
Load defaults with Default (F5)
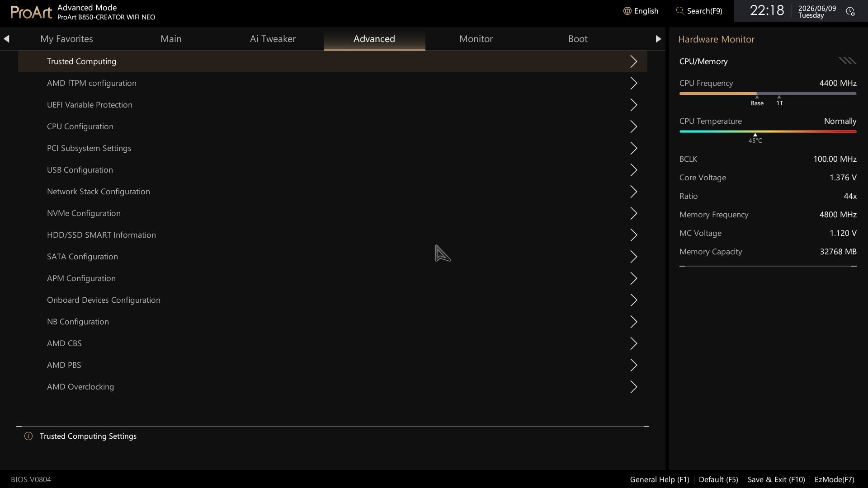click(718, 479)
